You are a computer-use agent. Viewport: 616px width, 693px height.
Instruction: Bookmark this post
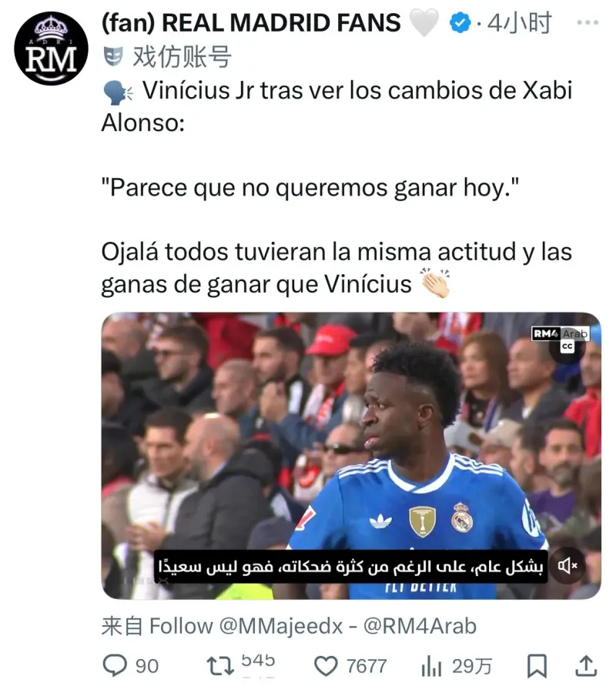tap(537, 665)
